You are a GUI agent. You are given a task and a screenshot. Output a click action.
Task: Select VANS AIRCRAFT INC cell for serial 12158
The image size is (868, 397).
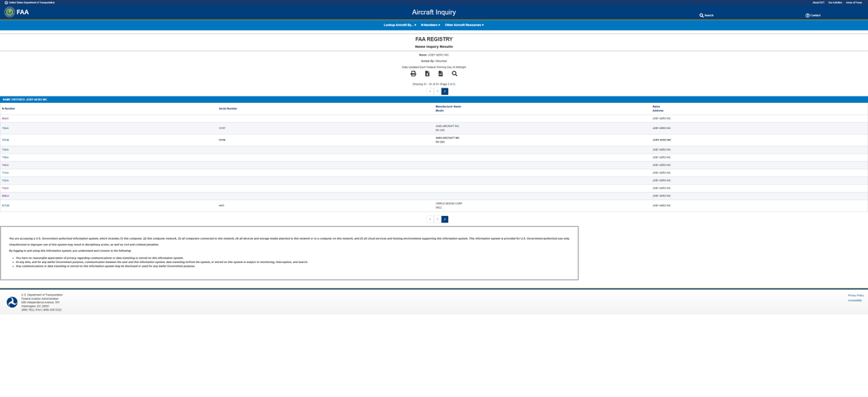[447, 138]
